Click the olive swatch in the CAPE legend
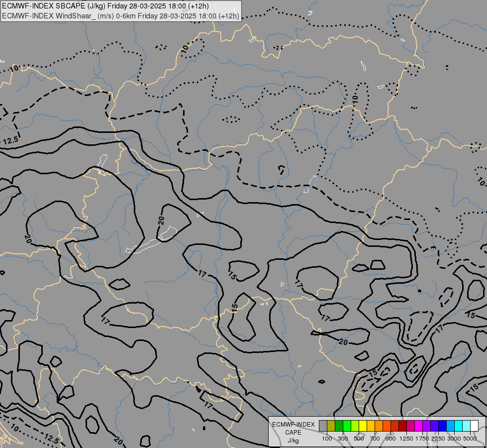The width and height of the screenshot is (487, 448). 331,426
